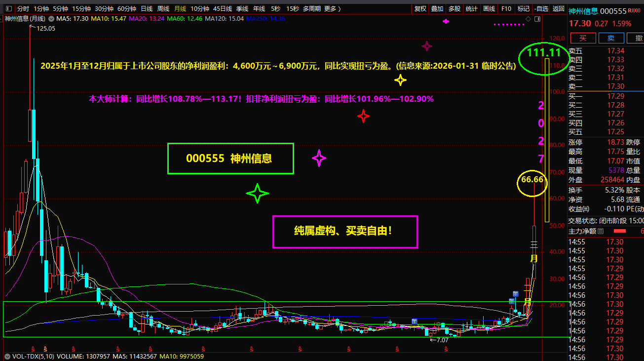Switch to 60分钟 period
Viewport: 644px width, 361px height.
[126, 9]
